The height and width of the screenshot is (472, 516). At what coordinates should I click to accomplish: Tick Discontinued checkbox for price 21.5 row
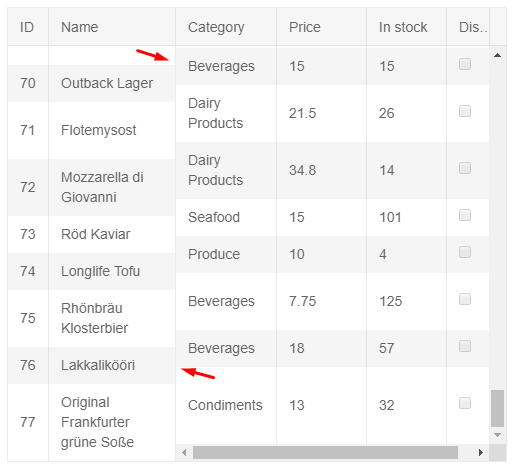(x=465, y=111)
